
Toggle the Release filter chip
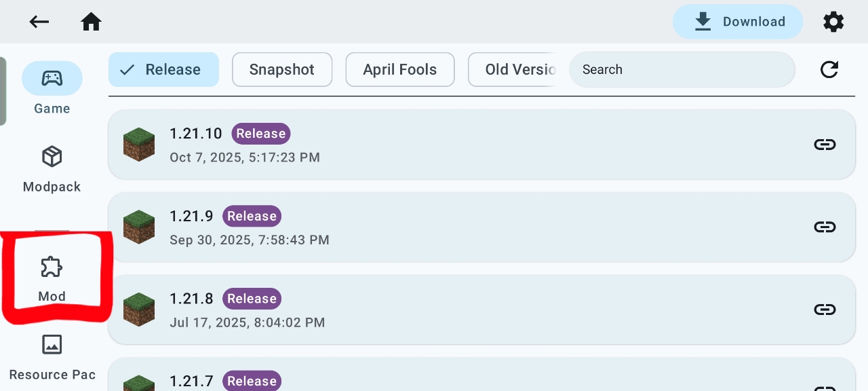pyautogui.click(x=163, y=69)
